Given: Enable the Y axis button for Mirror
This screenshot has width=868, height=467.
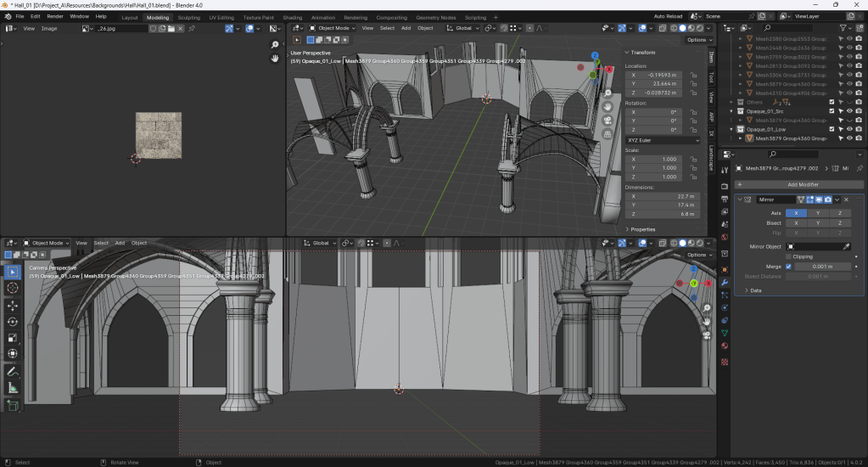Looking at the screenshot, I should 817,213.
